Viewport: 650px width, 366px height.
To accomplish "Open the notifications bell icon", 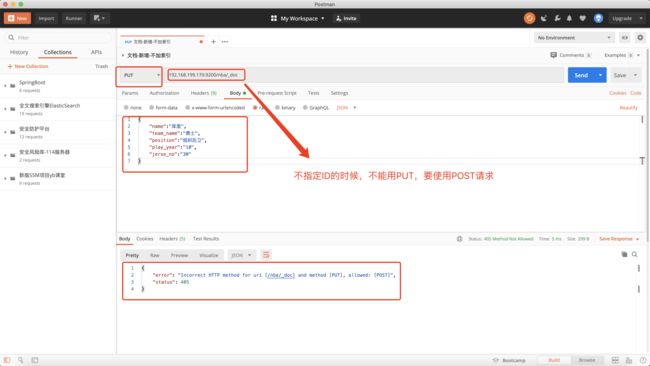I will pos(569,18).
